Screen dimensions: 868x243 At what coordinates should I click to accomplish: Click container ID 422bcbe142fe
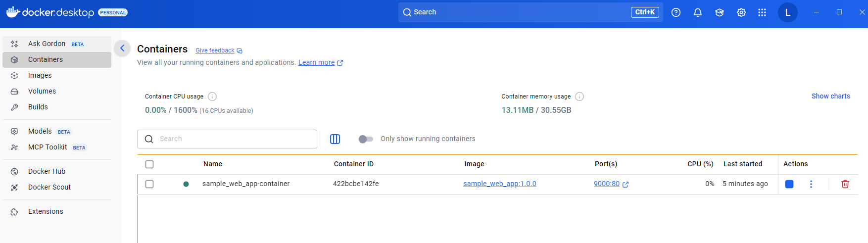coord(356,184)
